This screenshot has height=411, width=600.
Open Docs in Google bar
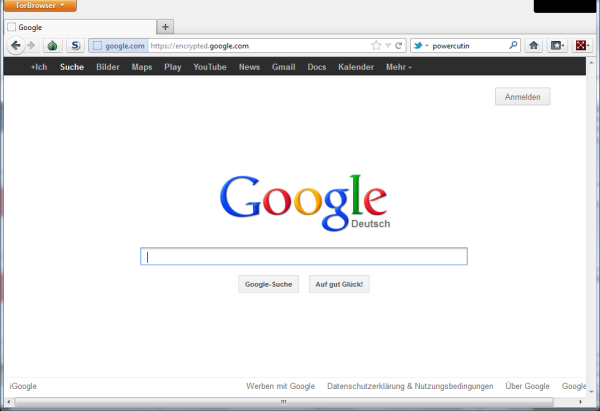click(317, 67)
